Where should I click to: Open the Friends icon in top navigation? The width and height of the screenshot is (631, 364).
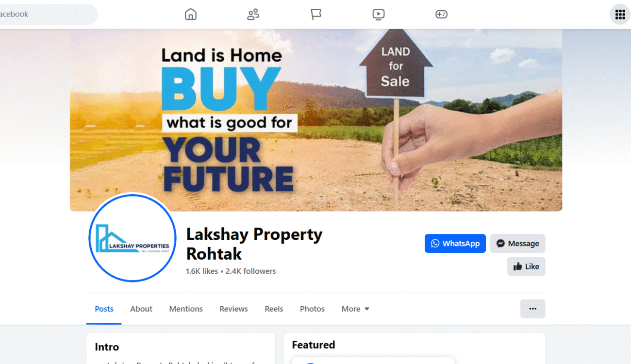[253, 15]
